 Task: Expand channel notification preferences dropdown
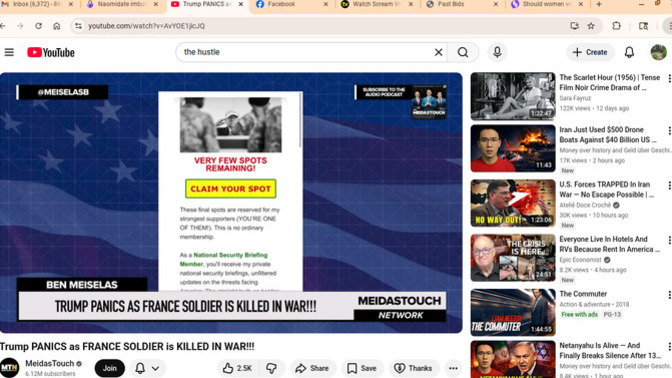(147, 368)
